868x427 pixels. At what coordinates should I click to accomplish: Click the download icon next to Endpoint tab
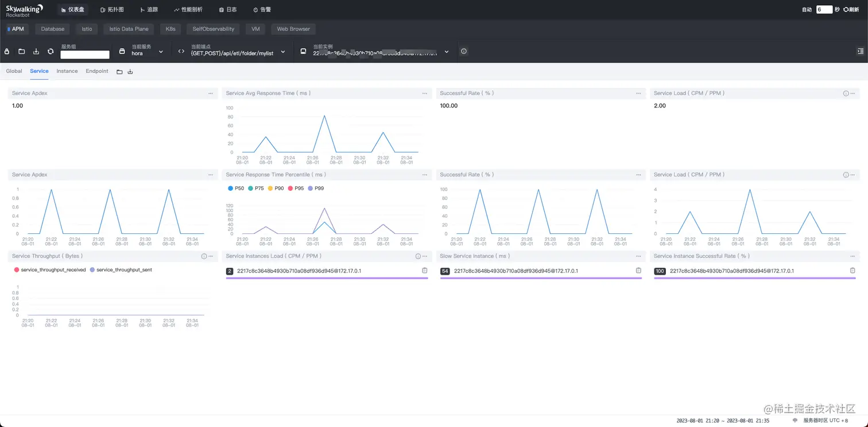tap(130, 72)
